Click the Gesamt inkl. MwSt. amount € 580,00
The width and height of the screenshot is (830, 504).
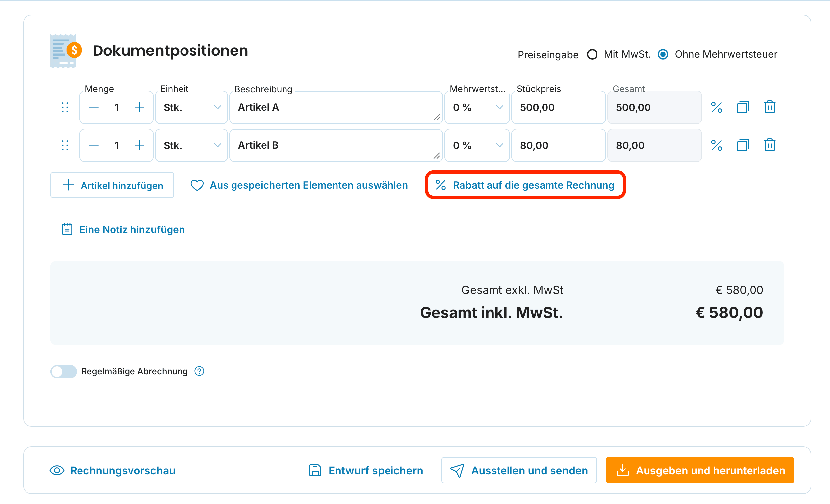point(729,313)
